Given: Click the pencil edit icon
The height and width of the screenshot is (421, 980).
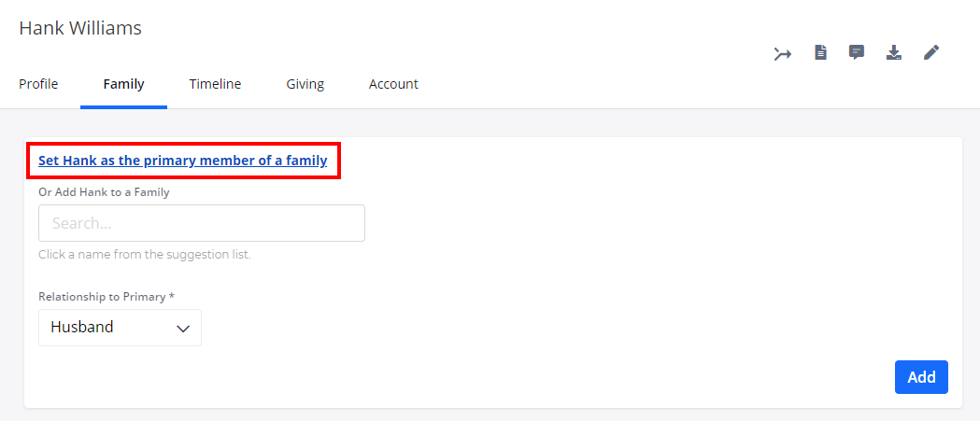Looking at the screenshot, I should (x=931, y=52).
